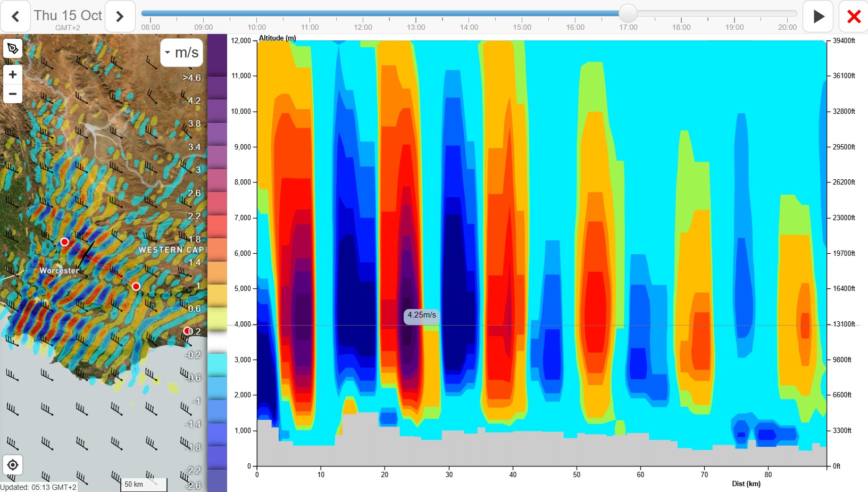Select the route drawing pen tool
The height and width of the screenshot is (492, 868).
click(13, 49)
